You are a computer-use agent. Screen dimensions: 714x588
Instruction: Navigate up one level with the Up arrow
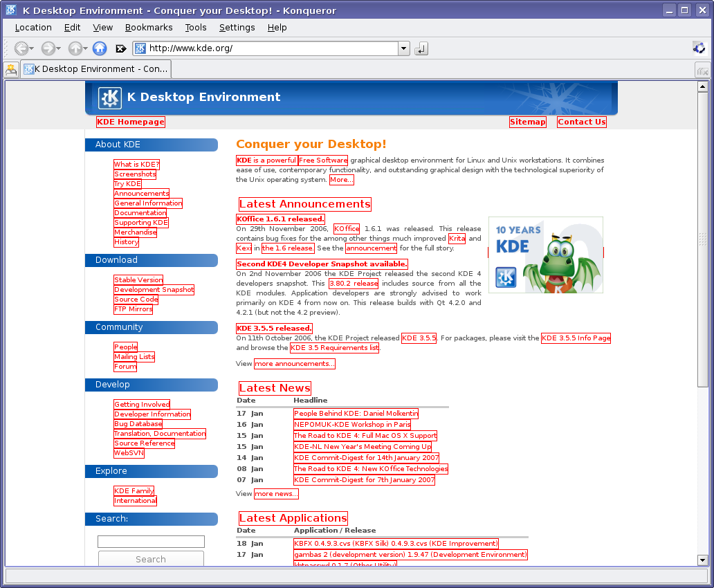pyautogui.click(x=75, y=48)
